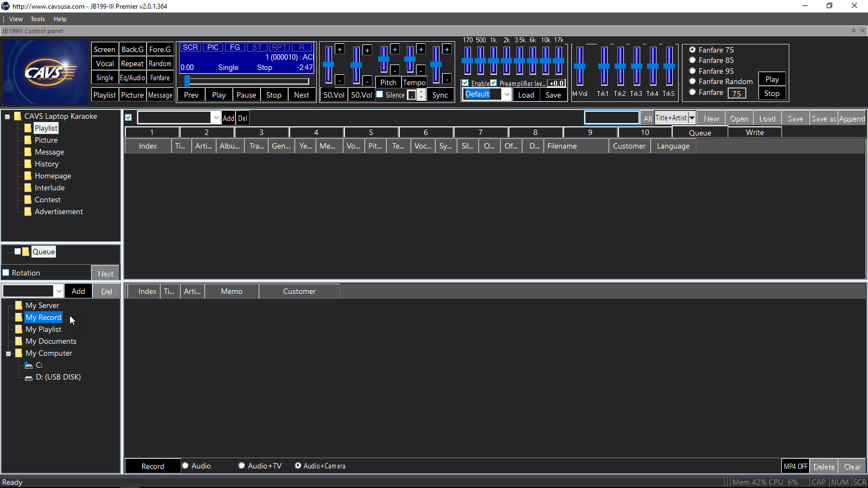Image resolution: width=868 pixels, height=488 pixels.
Task: Click minus beside second 50.Vol slider
Action: [x=367, y=81]
